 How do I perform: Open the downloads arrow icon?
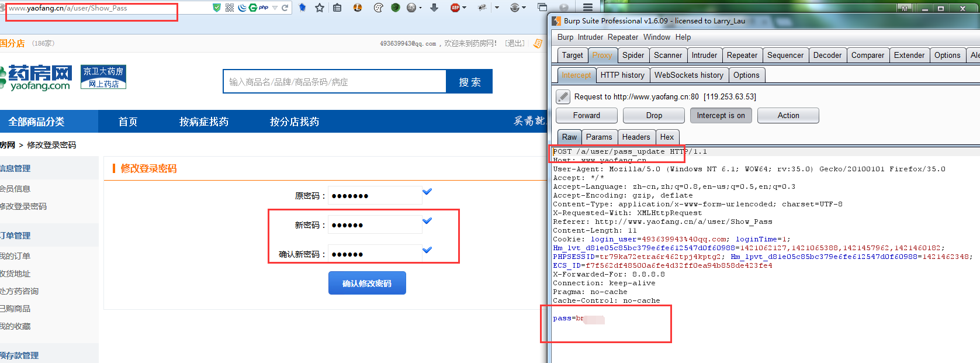tap(434, 8)
